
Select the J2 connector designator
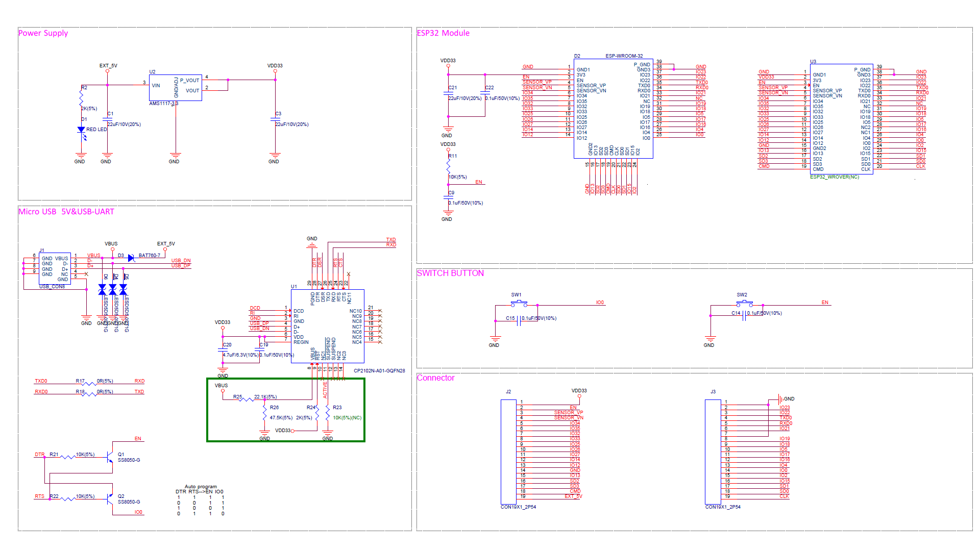click(508, 392)
